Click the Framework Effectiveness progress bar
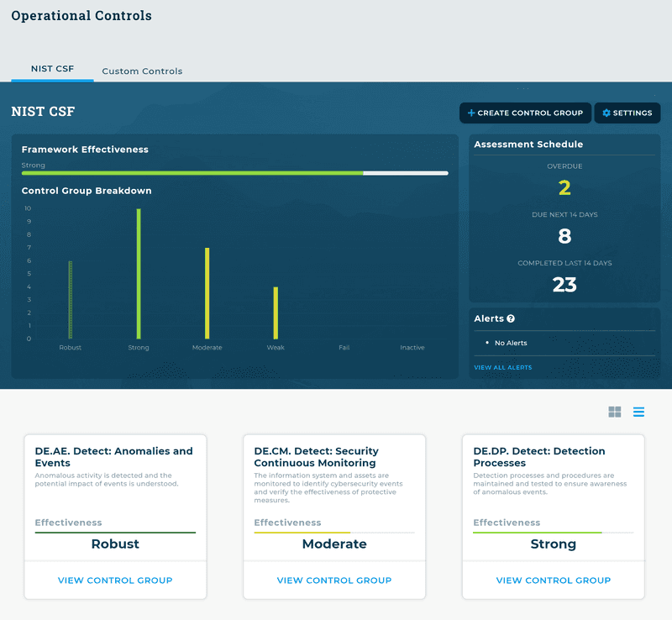 [x=235, y=173]
